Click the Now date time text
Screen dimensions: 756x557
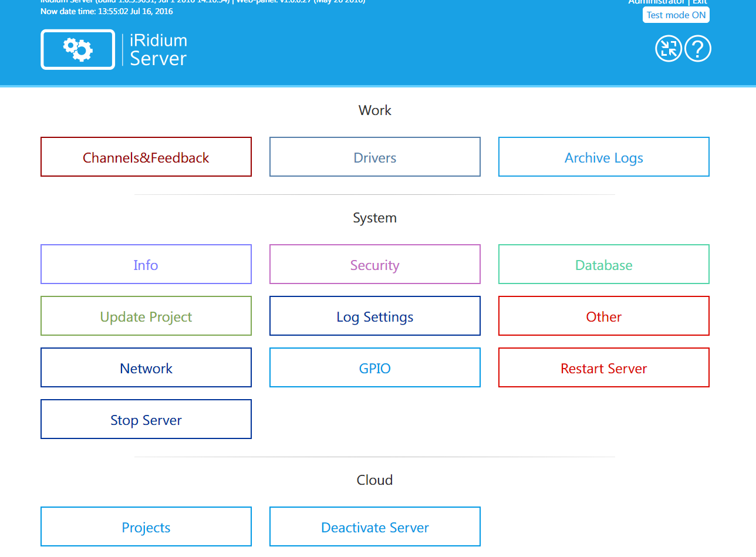(107, 11)
